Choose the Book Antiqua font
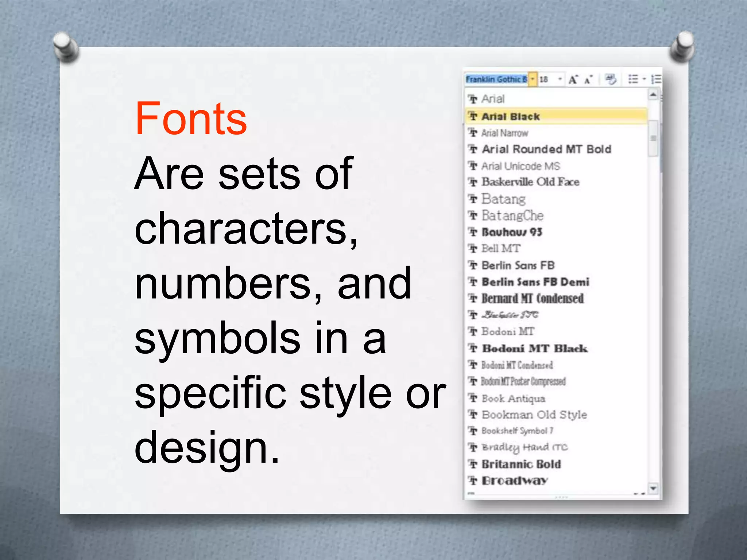The width and height of the screenshot is (747, 560). (x=557, y=398)
